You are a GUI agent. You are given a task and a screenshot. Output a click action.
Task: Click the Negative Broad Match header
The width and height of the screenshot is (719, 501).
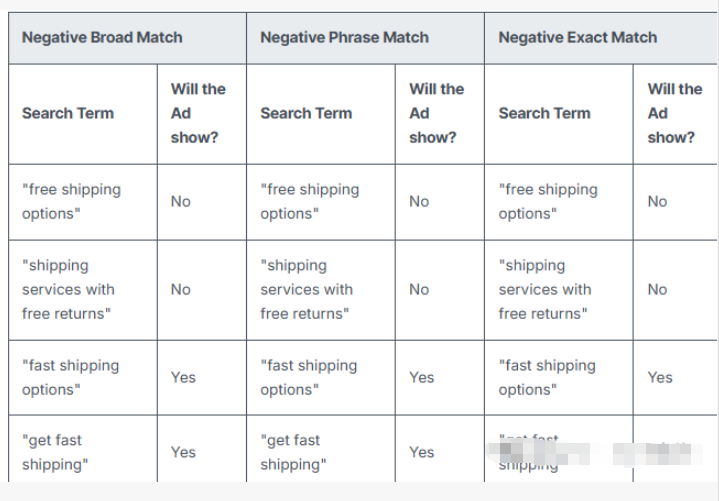(102, 37)
